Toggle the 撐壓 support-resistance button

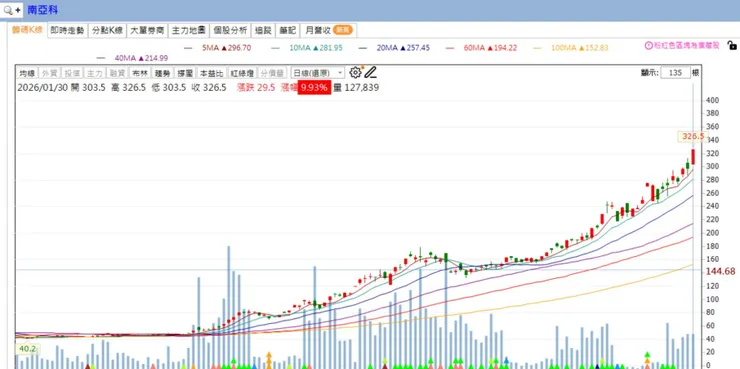point(185,73)
